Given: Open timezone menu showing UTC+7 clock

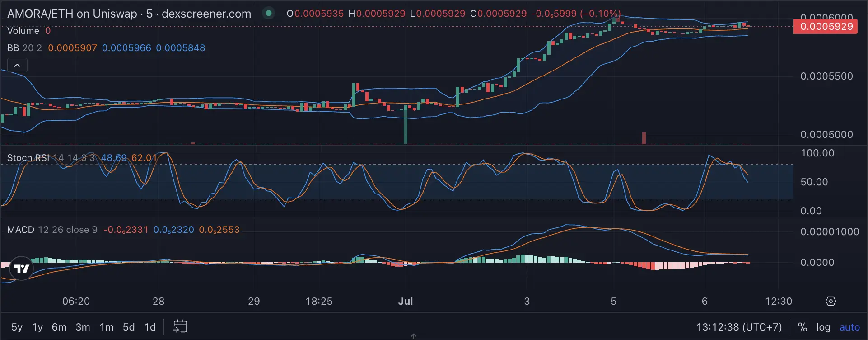Looking at the screenshot, I should pos(739,327).
